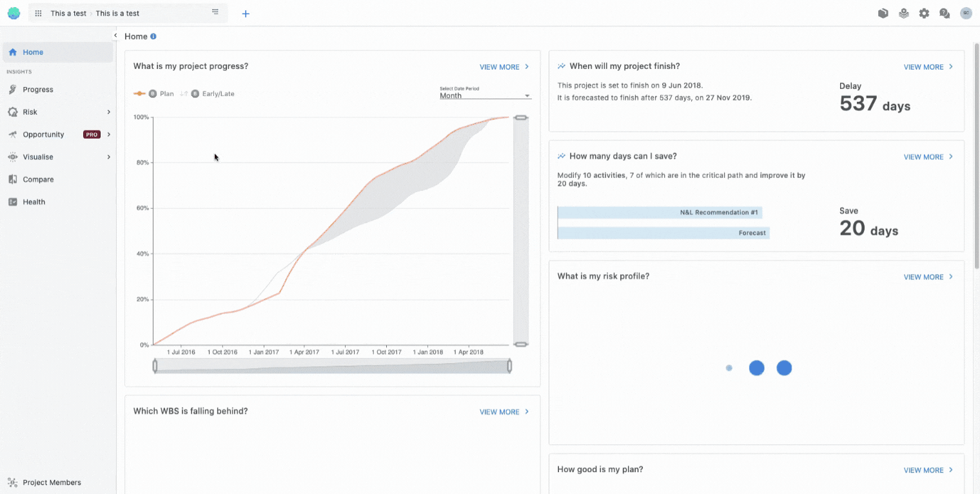This screenshot has height=494, width=980.
Task: Toggle the Early/Late series in chart legend
Action: pos(207,94)
